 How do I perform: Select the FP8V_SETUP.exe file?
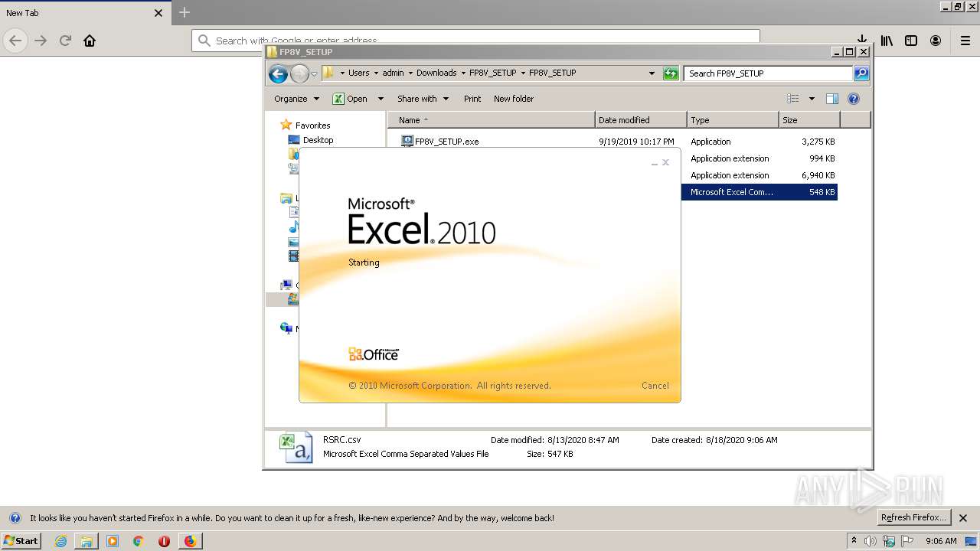(x=446, y=142)
